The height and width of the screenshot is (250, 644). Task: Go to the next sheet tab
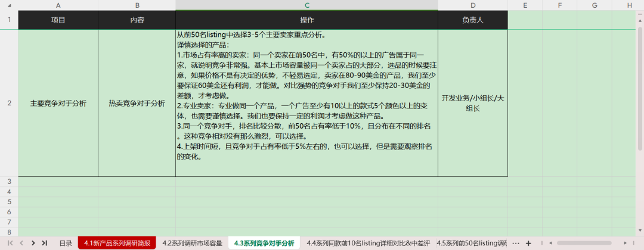pos(33,243)
